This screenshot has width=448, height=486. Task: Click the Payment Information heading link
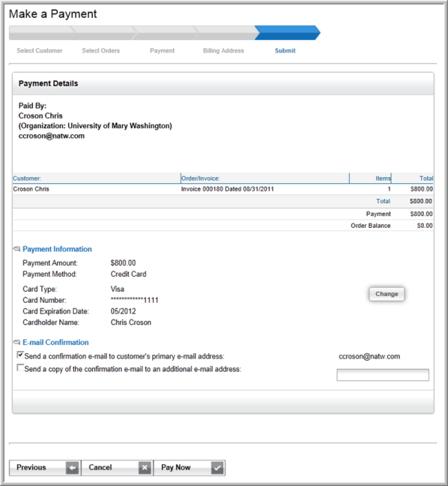(57, 249)
